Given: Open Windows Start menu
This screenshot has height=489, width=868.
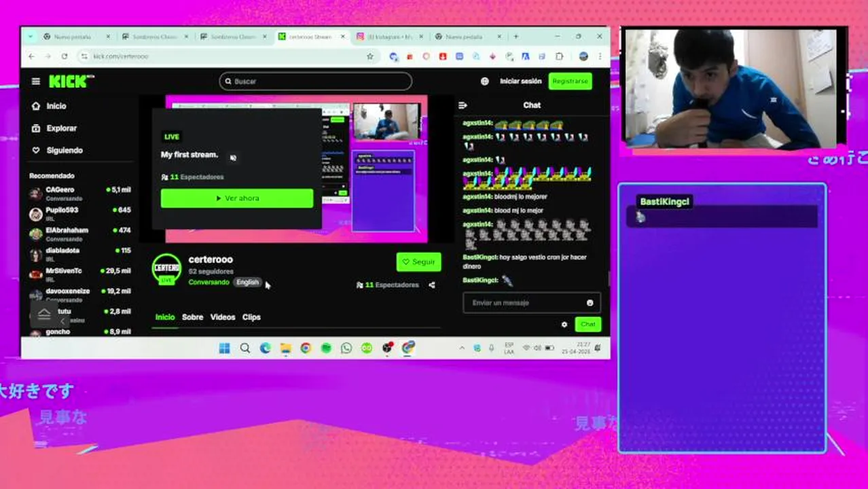Looking at the screenshot, I should click(225, 348).
